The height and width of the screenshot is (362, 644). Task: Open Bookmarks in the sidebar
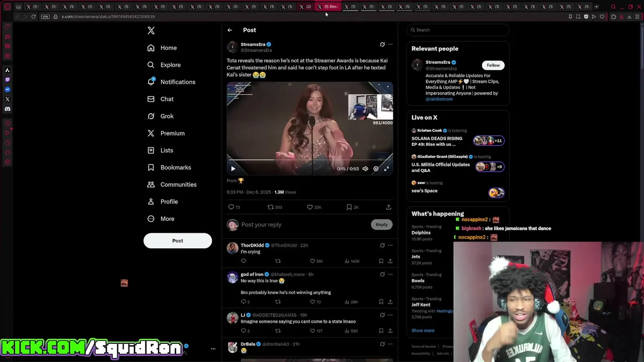pyautogui.click(x=170, y=167)
